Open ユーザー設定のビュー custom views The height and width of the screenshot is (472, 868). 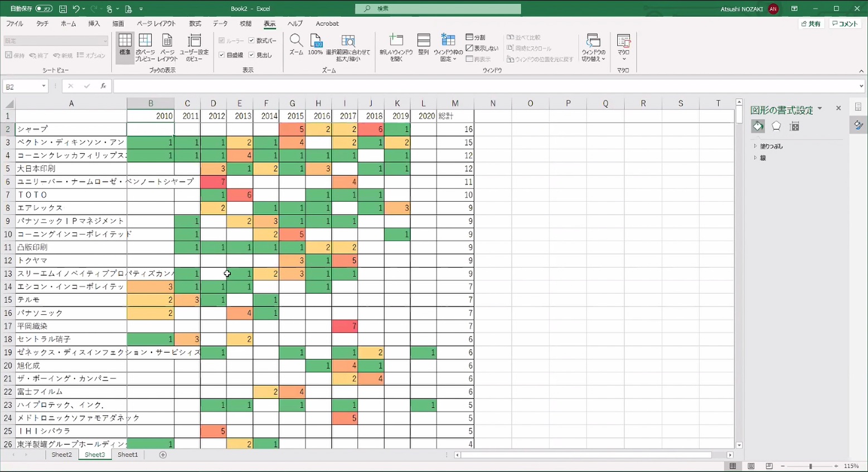[x=194, y=48]
